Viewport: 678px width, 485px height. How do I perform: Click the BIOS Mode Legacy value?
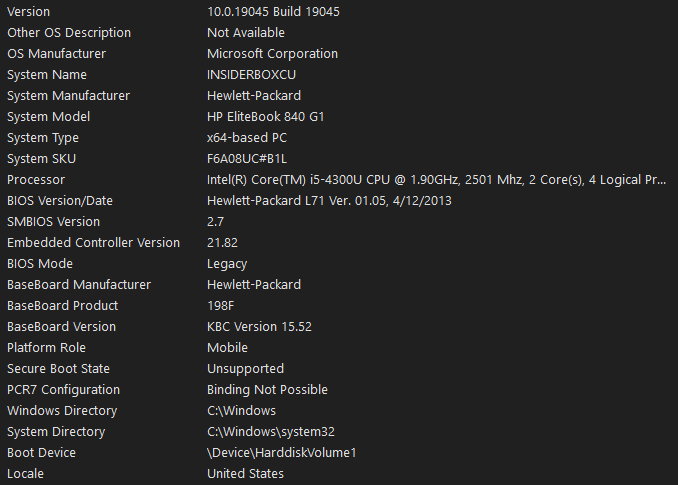pos(227,264)
